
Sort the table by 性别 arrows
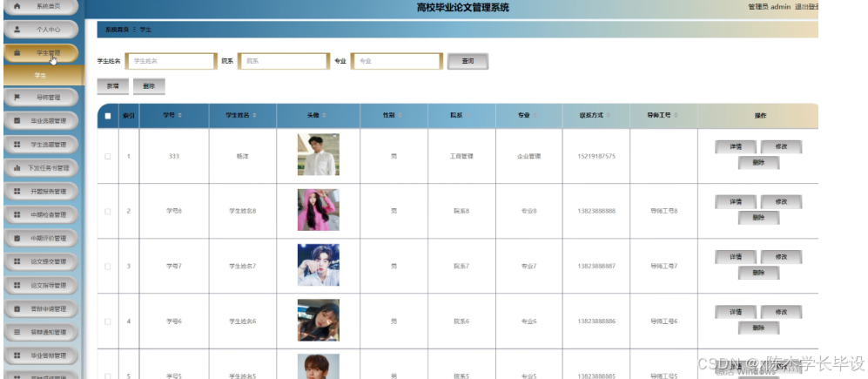(x=400, y=116)
